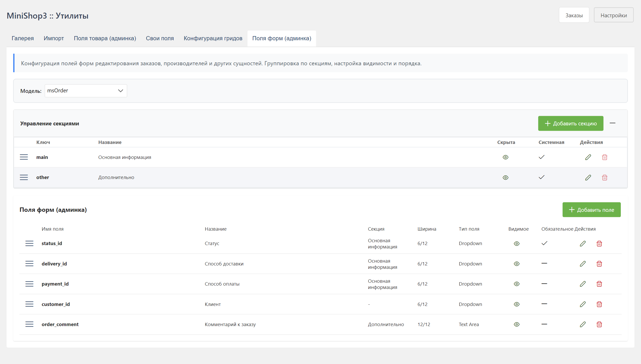641x364 pixels.
Task: Edit the other section with pencil icon
Action: [x=588, y=177]
